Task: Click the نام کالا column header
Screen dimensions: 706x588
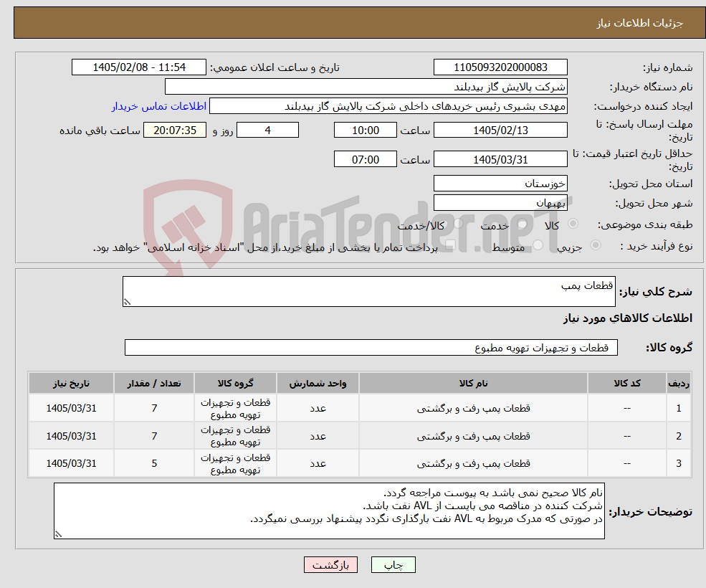Action: (x=473, y=383)
